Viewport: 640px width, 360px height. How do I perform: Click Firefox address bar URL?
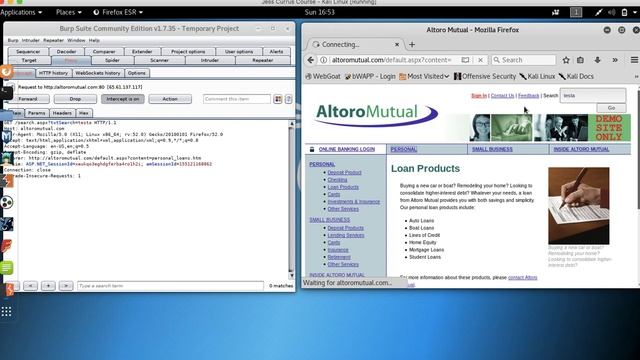392,60
